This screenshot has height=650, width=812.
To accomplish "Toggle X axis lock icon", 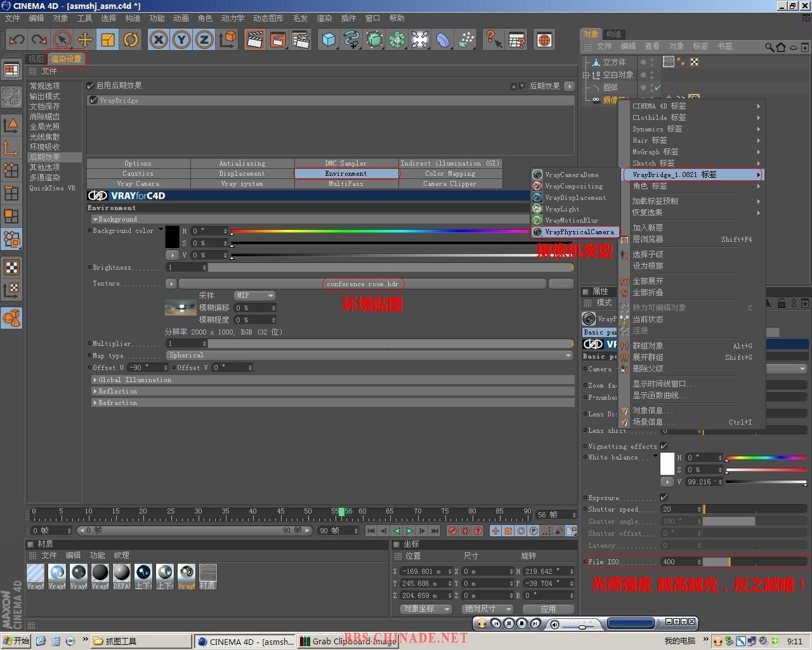I will [x=159, y=40].
